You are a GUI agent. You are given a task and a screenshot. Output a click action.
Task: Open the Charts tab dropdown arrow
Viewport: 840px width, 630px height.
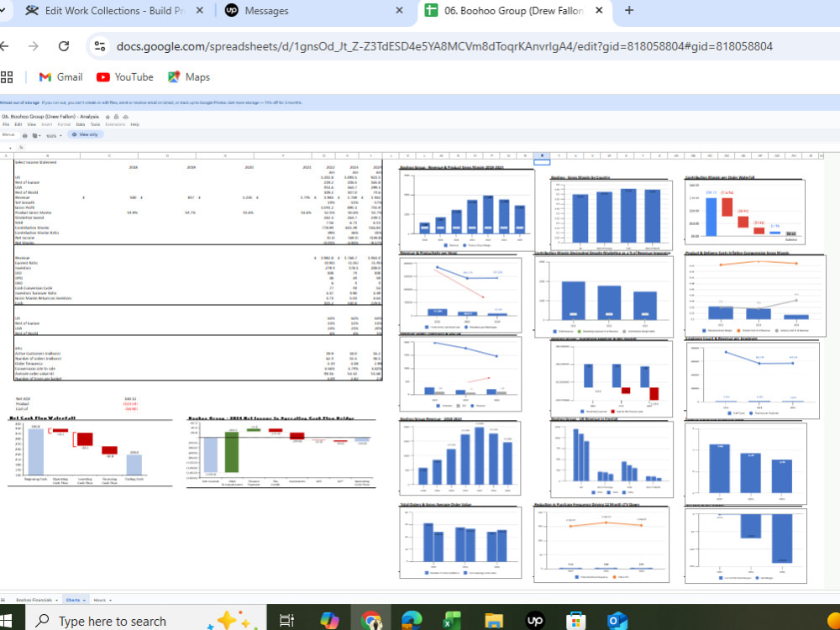tap(84, 601)
